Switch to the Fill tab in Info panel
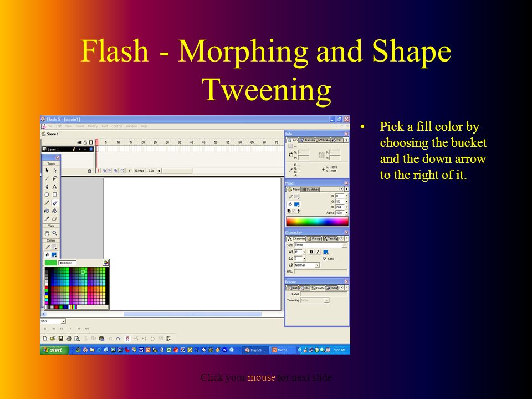 click(336, 140)
